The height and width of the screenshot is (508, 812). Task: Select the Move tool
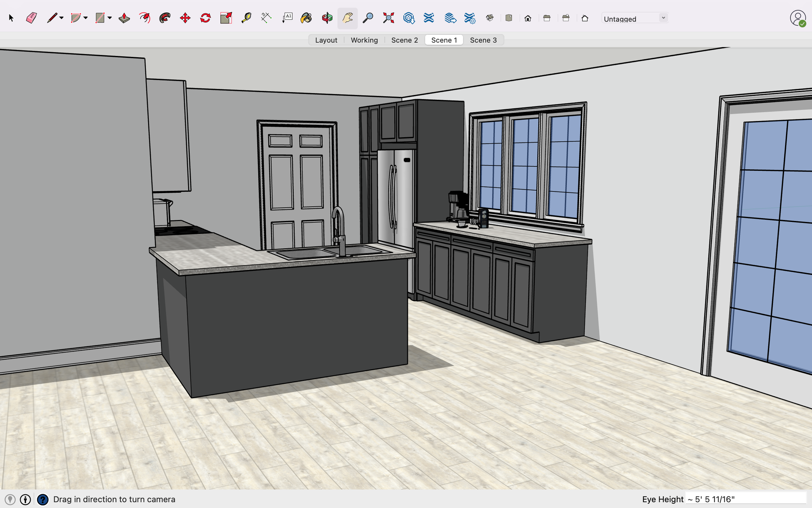tap(185, 18)
